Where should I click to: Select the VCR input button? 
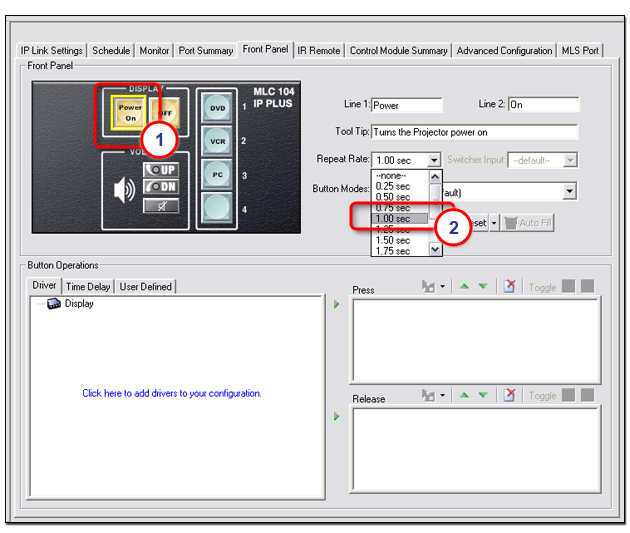click(217, 141)
